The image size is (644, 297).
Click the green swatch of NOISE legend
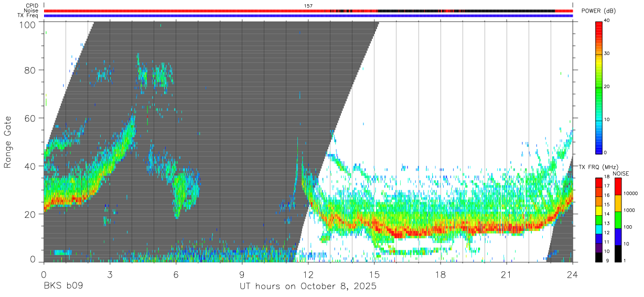(x=618, y=220)
